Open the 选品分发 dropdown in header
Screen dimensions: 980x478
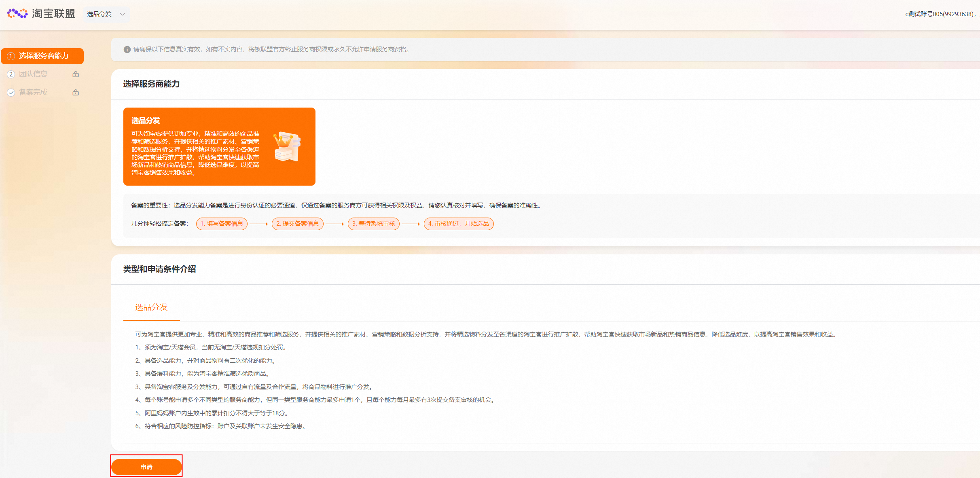pyautogui.click(x=106, y=14)
